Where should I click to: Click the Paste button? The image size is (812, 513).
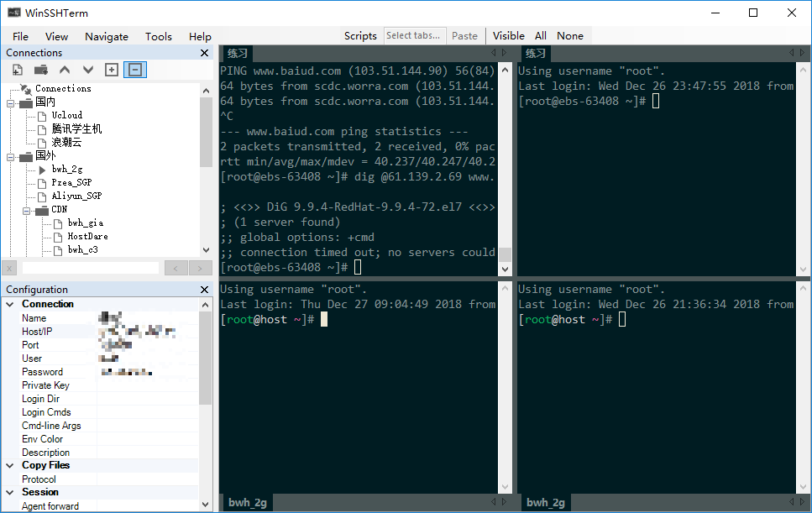click(464, 36)
